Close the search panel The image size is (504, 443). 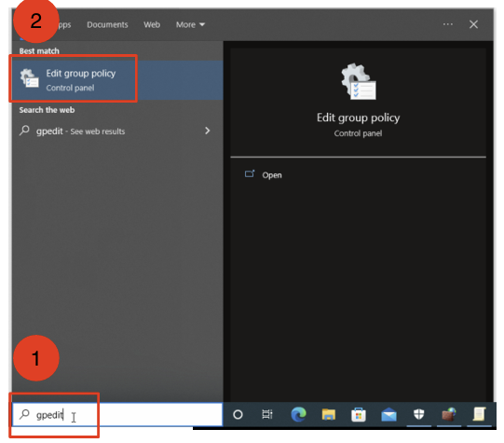click(x=473, y=24)
